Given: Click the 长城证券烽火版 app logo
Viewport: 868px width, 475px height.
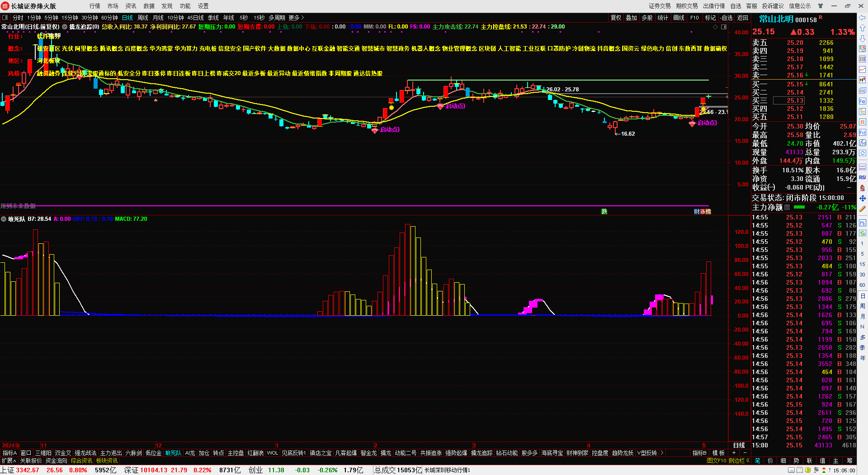Looking at the screenshot, I should [x=5, y=6].
